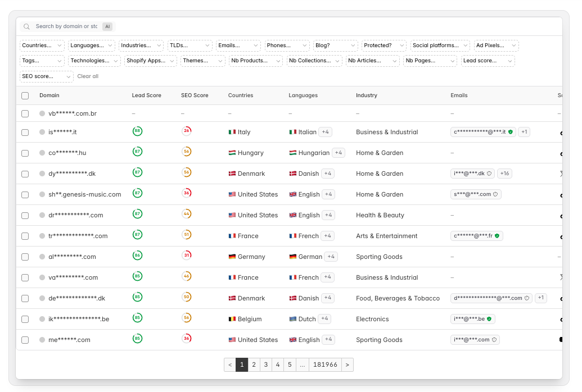Toggle the select-all checkbox in the table header

(x=25, y=95)
